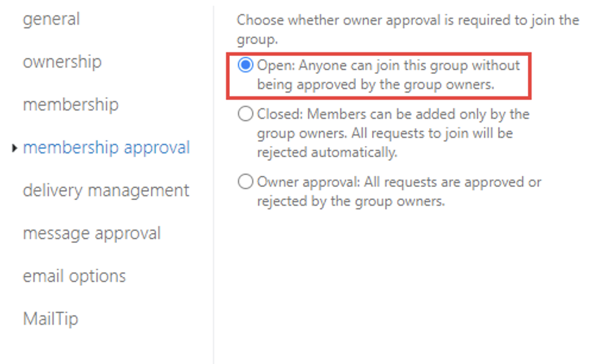Select the currently active membership approval item
590x364 pixels.
[106, 148]
